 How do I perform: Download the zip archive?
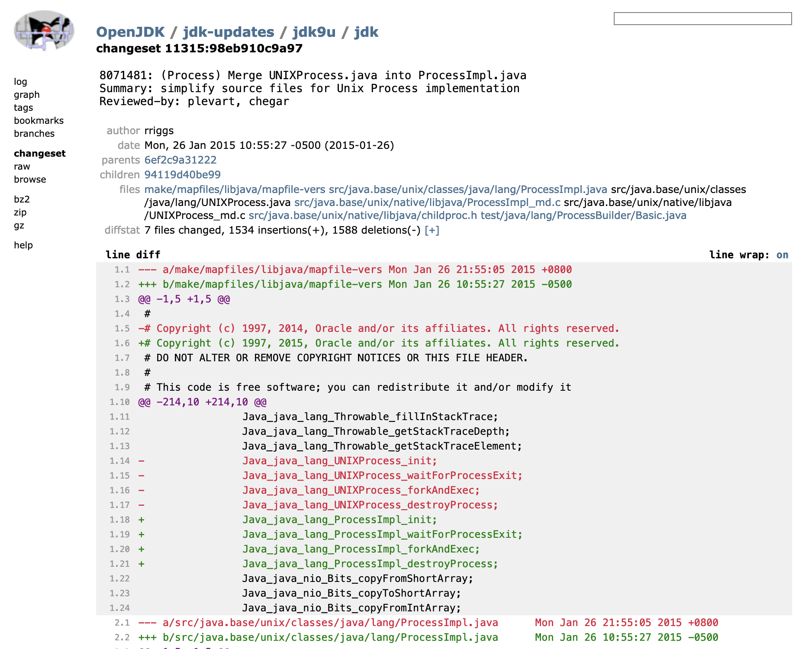(20, 212)
